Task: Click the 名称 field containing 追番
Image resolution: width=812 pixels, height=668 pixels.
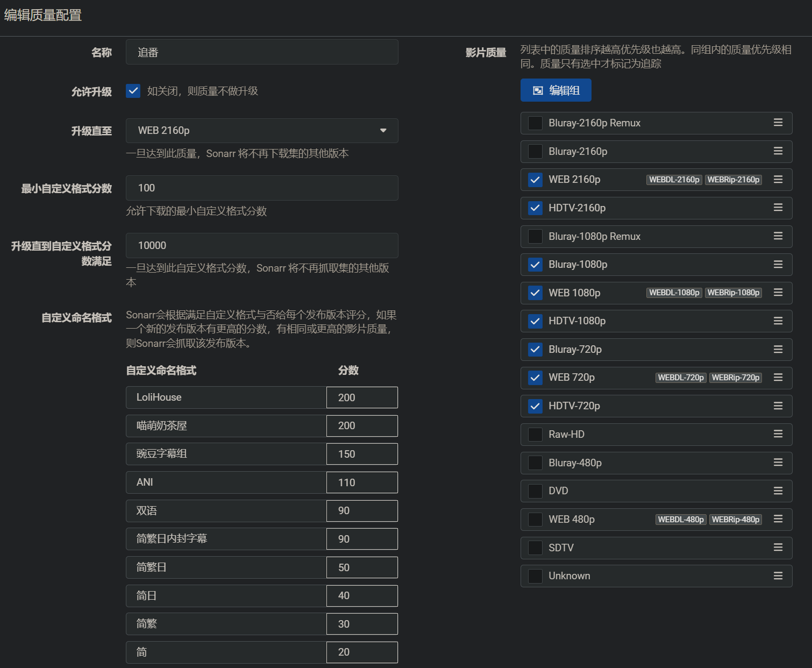Action: pyautogui.click(x=262, y=52)
